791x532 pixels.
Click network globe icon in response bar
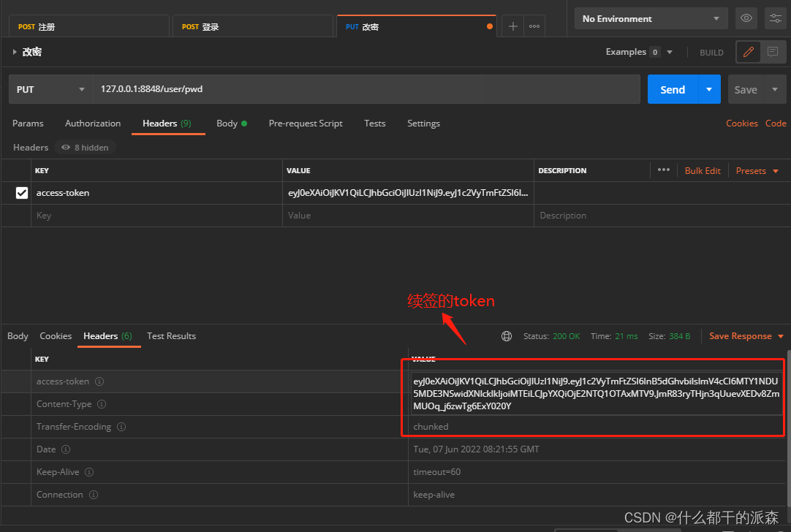[507, 336]
